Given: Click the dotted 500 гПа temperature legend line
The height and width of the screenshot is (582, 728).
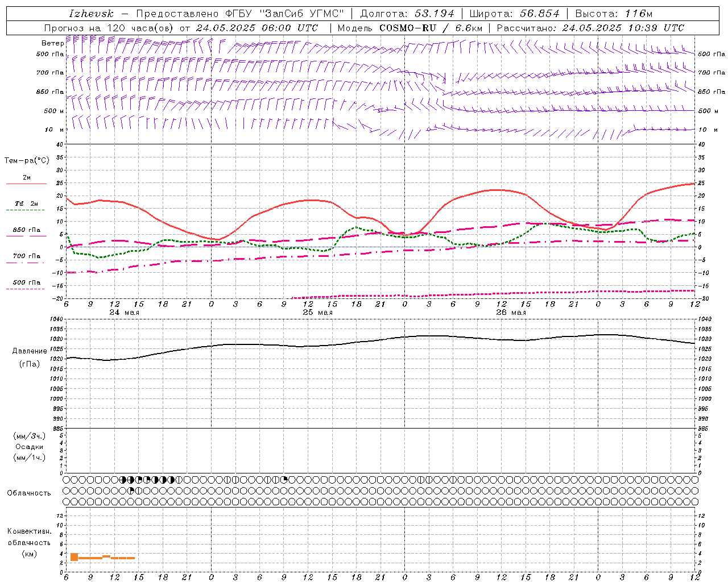Looking at the screenshot, I should coord(26,289).
